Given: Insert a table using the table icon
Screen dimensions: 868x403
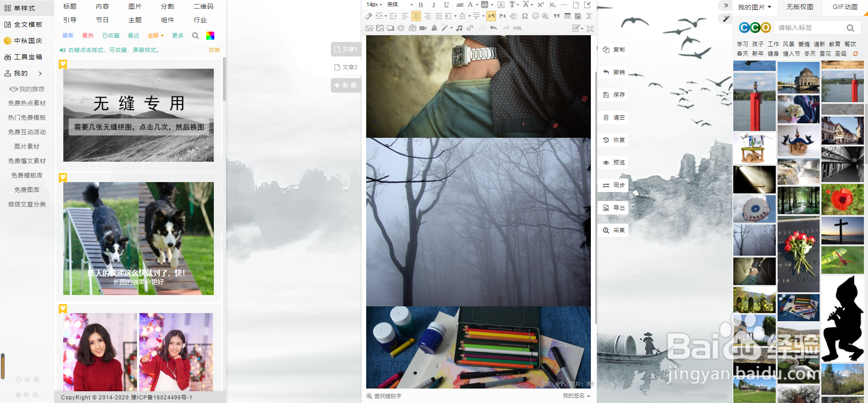Looking at the screenshot, I should pyautogui.click(x=567, y=16).
